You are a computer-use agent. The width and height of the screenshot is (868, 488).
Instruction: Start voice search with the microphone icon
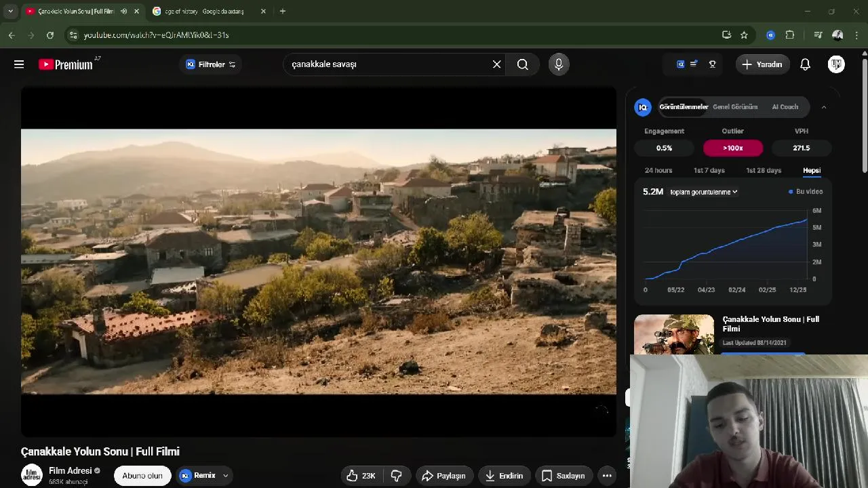point(559,64)
